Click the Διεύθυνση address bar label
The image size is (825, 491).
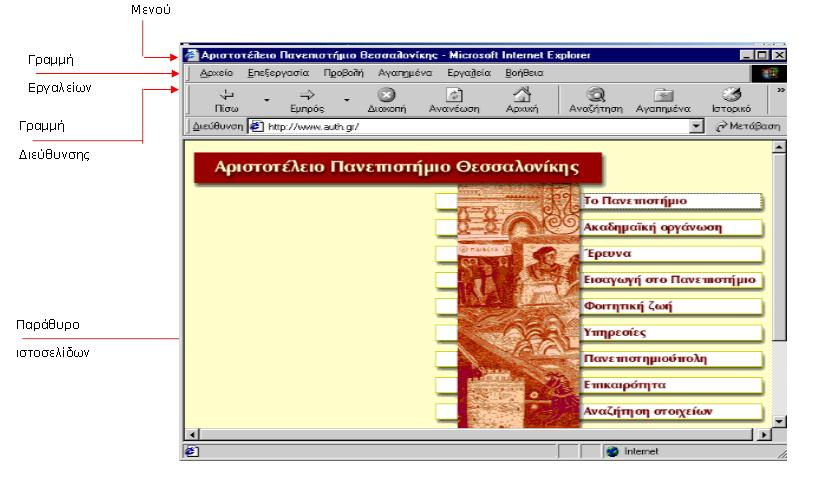click(218, 126)
